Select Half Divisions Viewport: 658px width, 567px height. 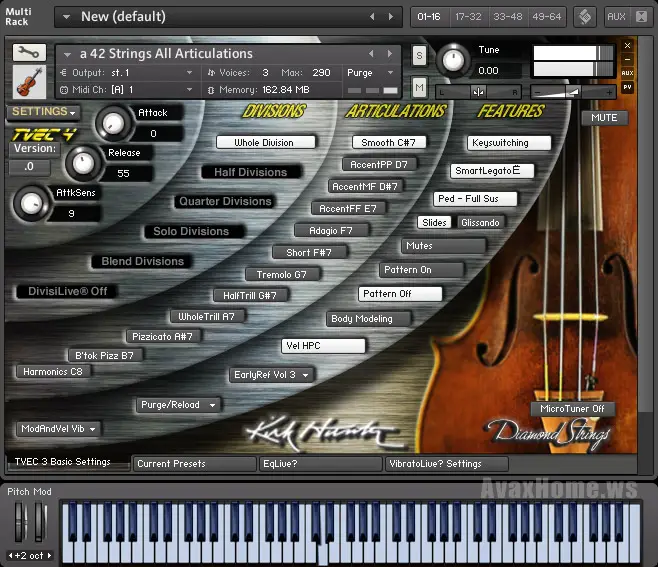251,172
